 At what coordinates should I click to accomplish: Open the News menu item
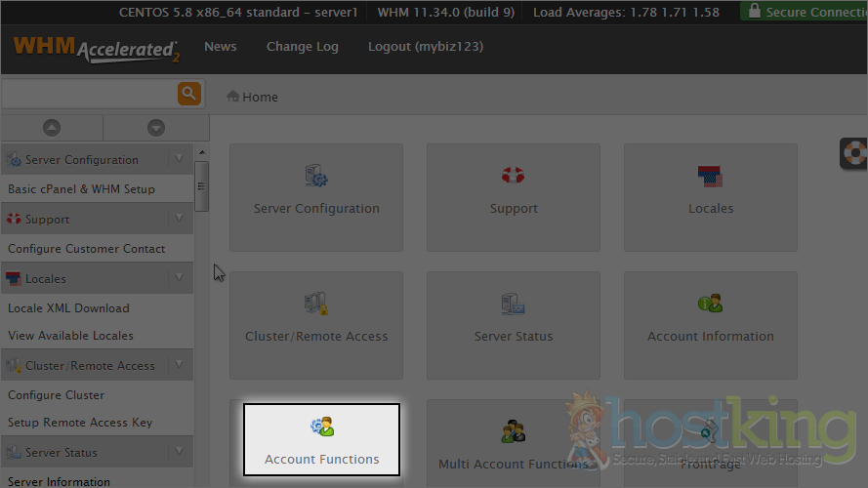[220, 47]
